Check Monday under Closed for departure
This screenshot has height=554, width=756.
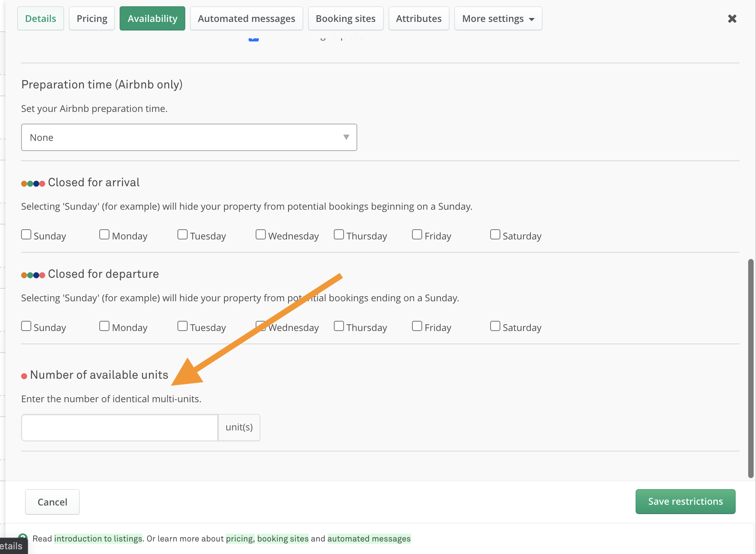[x=104, y=326]
